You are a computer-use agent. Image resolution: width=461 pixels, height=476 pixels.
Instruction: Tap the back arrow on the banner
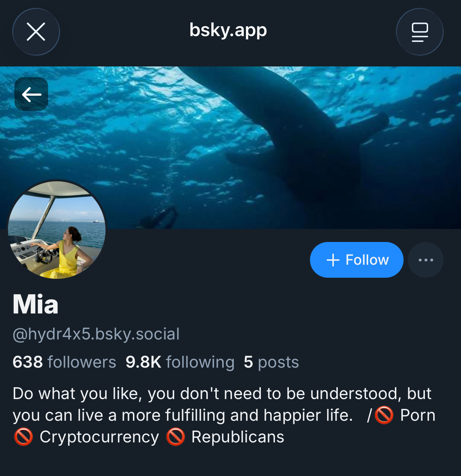(x=31, y=94)
